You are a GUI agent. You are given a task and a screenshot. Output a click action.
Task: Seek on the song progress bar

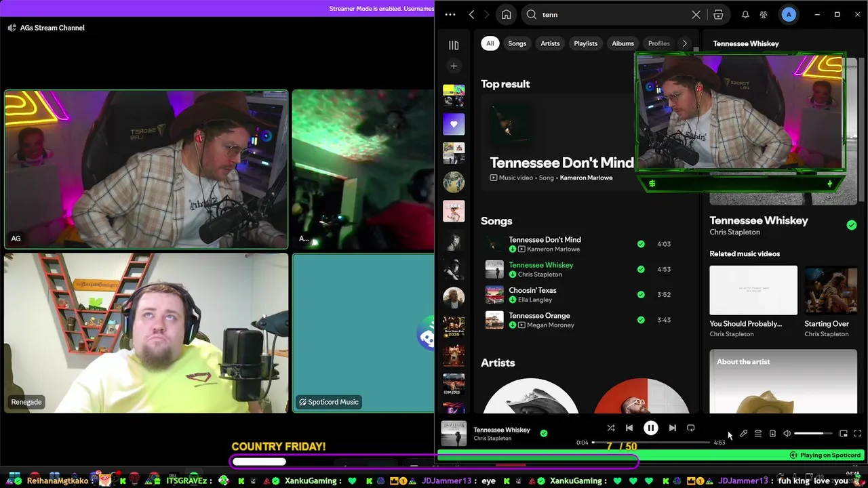click(651, 443)
